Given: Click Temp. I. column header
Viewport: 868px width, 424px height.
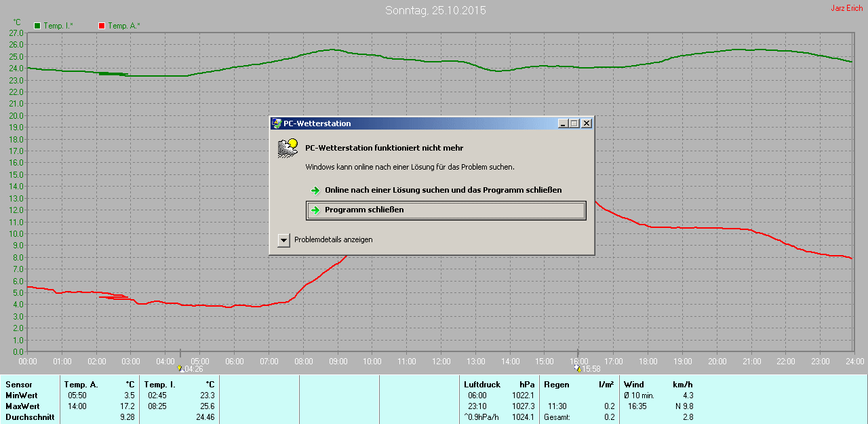Looking at the screenshot, I should (x=159, y=385).
